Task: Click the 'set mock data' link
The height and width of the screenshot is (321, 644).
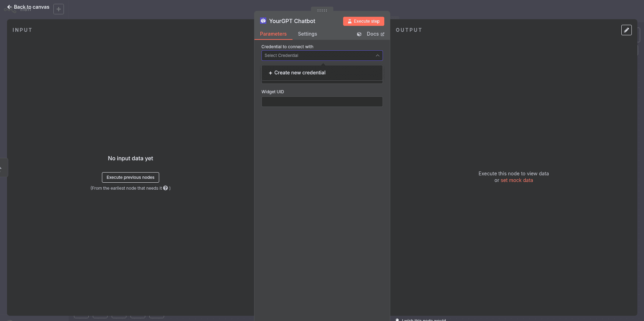Action: coord(517,180)
